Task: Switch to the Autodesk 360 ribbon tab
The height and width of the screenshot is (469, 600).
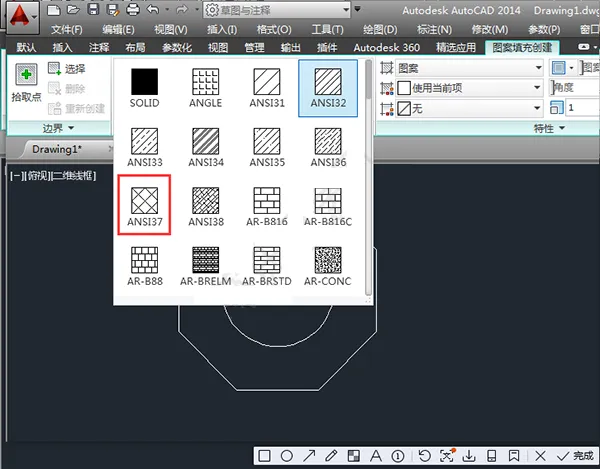Action: click(386, 47)
